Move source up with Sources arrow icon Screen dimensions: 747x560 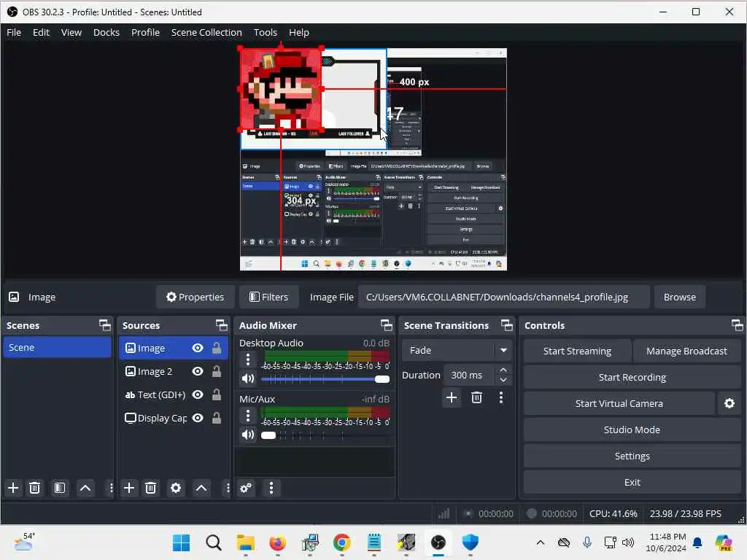(x=201, y=488)
